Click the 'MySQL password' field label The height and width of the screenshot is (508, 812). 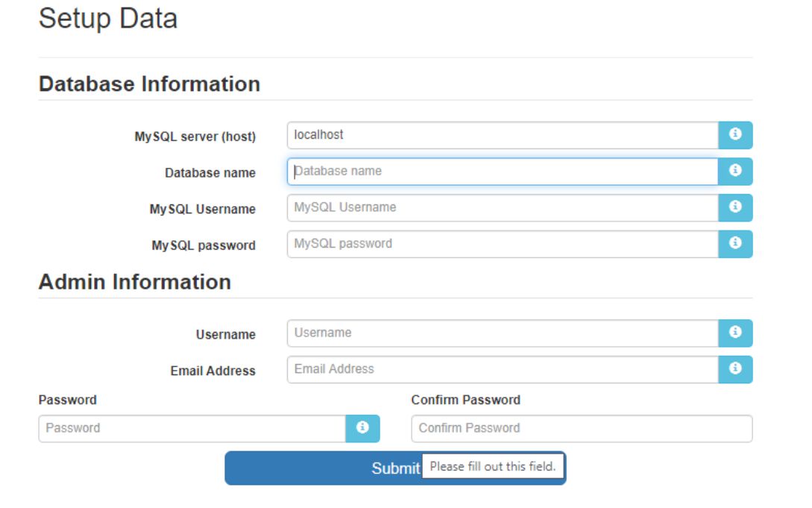(x=204, y=245)
